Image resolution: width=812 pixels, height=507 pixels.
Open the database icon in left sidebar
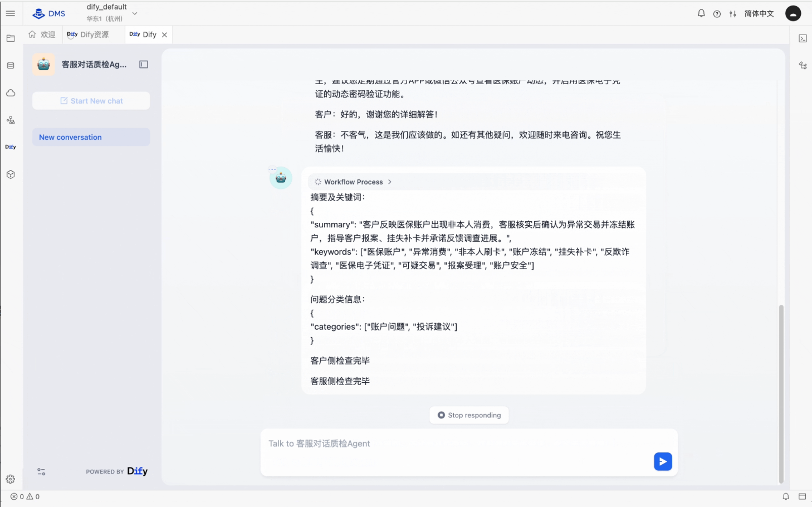pyautogui.click(x=11, y=66)
